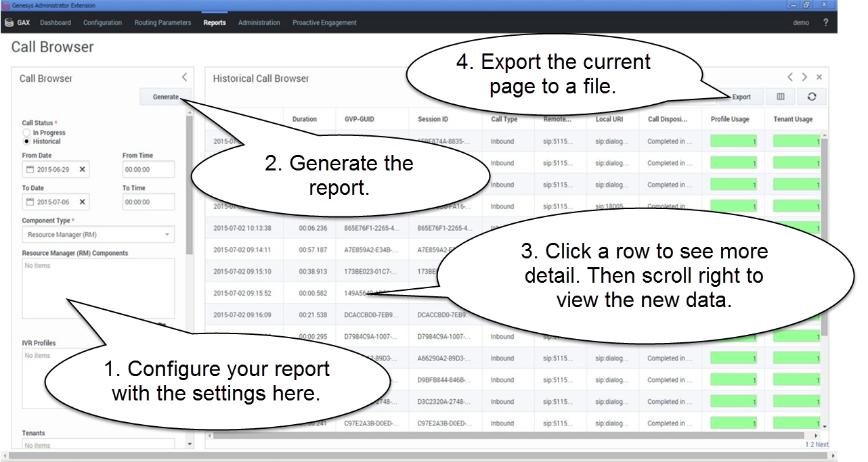Click the From Time input field
The image size is (868, 462).
[x=148, y=170]
